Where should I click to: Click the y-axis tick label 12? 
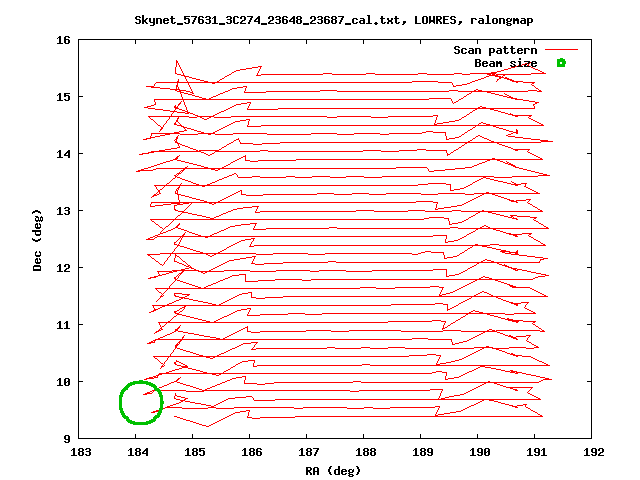(64, 268)
